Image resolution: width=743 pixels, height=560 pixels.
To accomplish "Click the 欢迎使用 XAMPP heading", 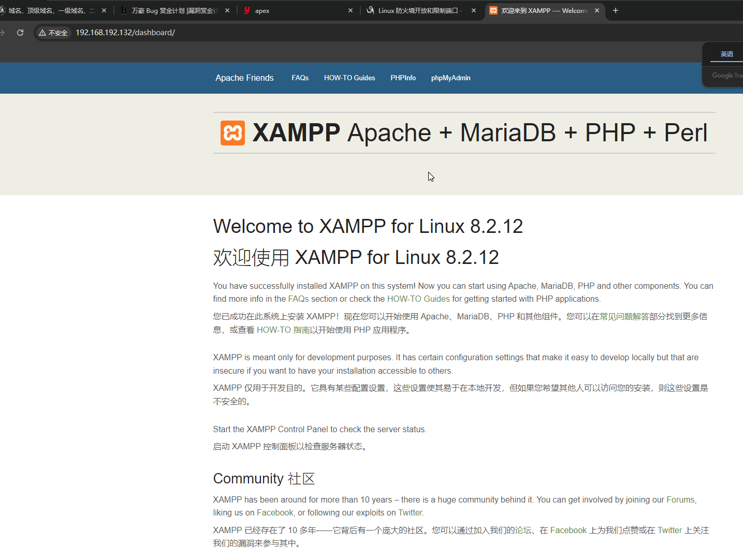I will coord(356,258).
